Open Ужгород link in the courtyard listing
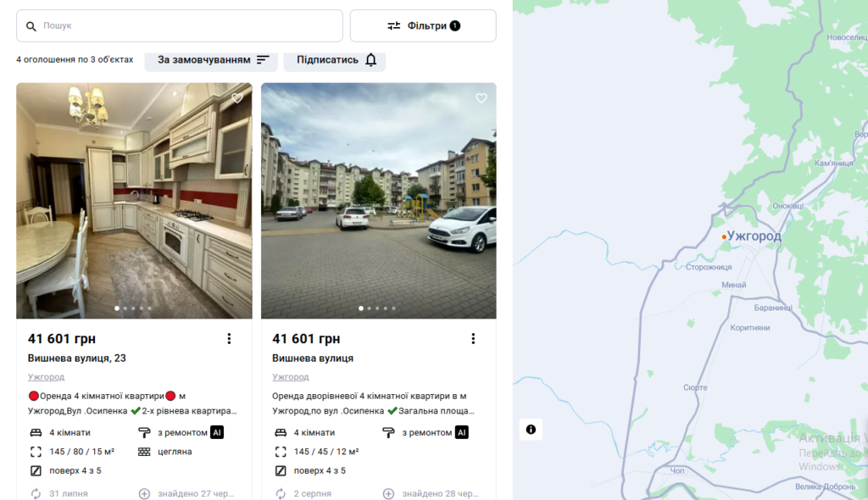This screenshot has width=868, height=500. click(291, 376)
